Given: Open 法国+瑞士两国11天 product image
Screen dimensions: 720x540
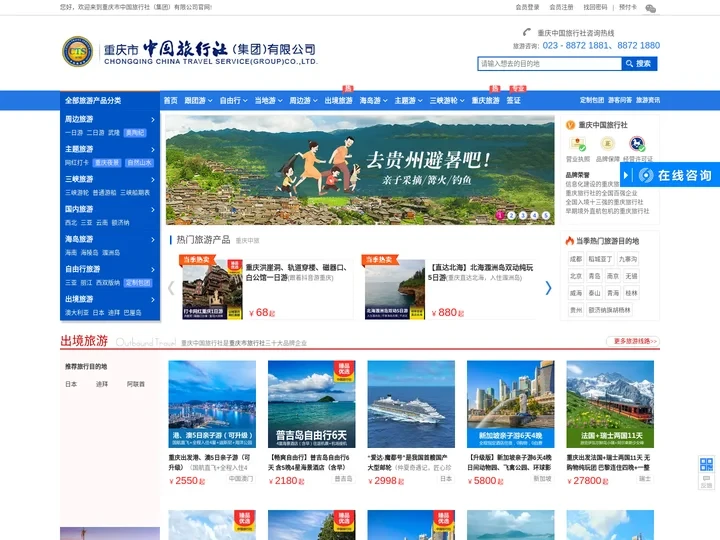Looking at the screenshot, I should point(610,404).
